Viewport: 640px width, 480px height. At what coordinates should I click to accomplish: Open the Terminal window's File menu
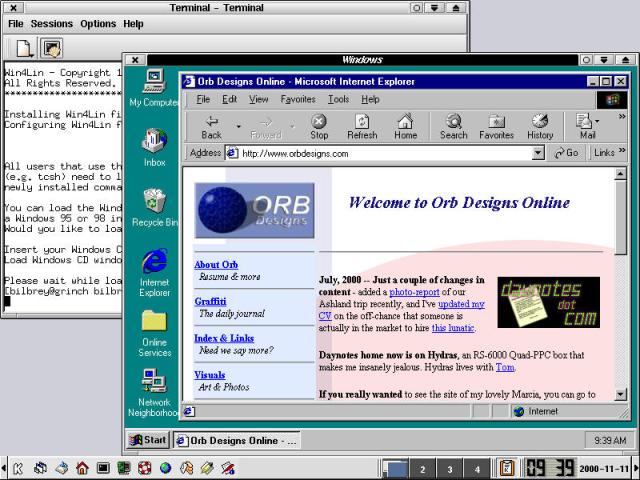point(16,24)
